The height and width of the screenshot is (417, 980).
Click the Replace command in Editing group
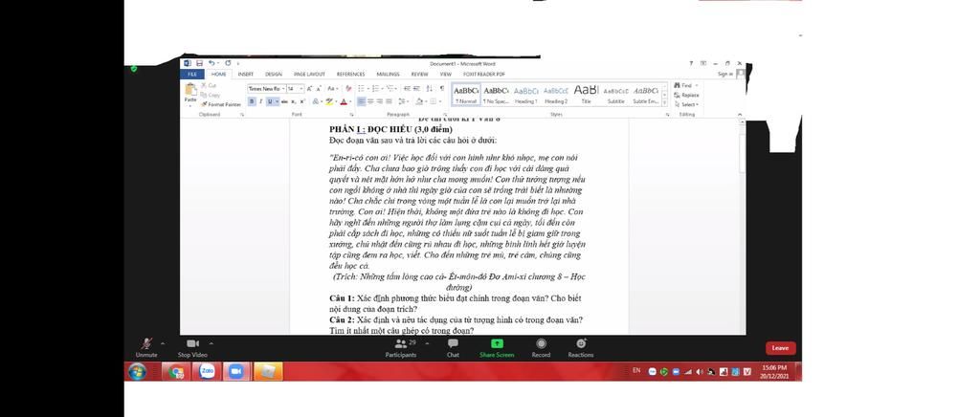[x=685, y=95]
